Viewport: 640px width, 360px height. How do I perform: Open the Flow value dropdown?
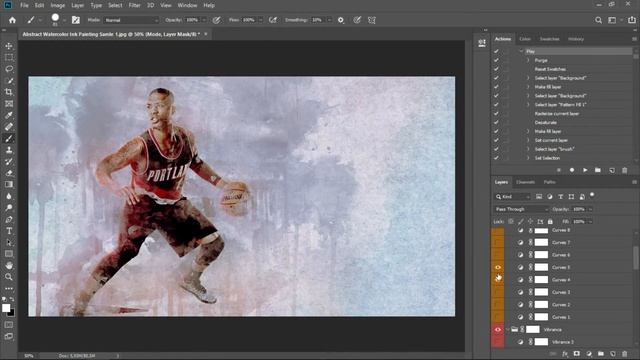point(260,20)
